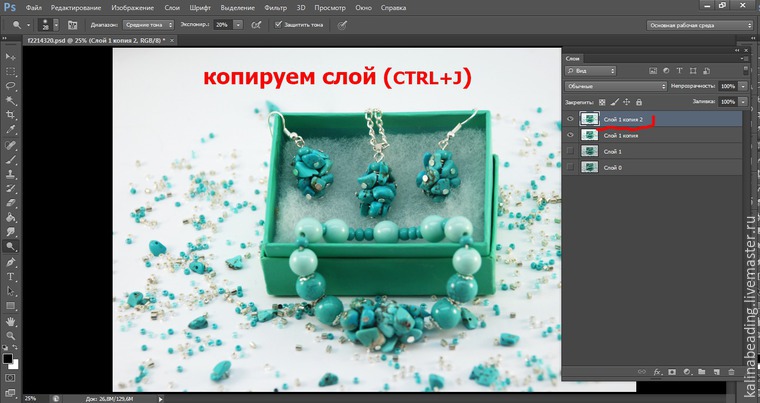Enable airbrush mode icon in options bar
The height and width of the screenshot is (403, 760).
256,25
